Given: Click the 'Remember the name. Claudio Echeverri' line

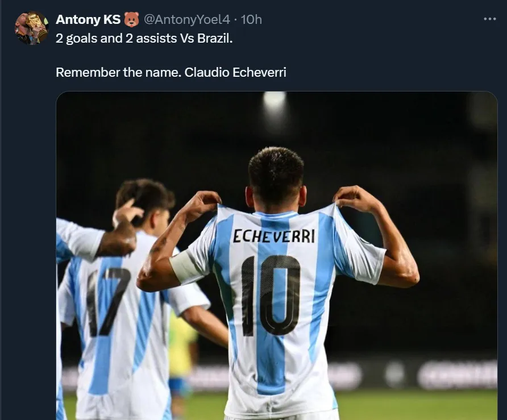Looking at the screenshot, I should (171, 72).
